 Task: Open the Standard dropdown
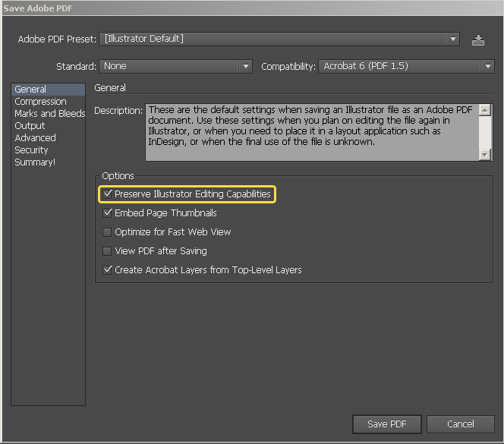175,66
